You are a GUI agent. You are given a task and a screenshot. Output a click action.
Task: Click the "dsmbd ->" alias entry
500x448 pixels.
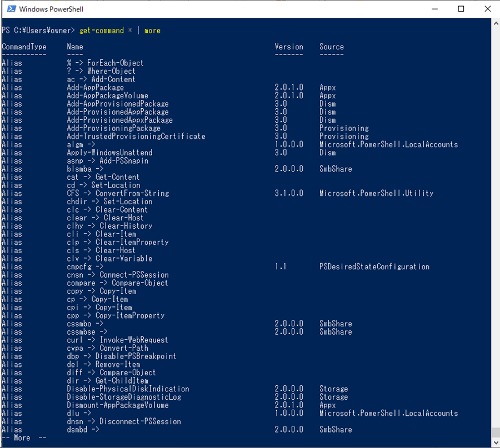click(x=83, y=430)
